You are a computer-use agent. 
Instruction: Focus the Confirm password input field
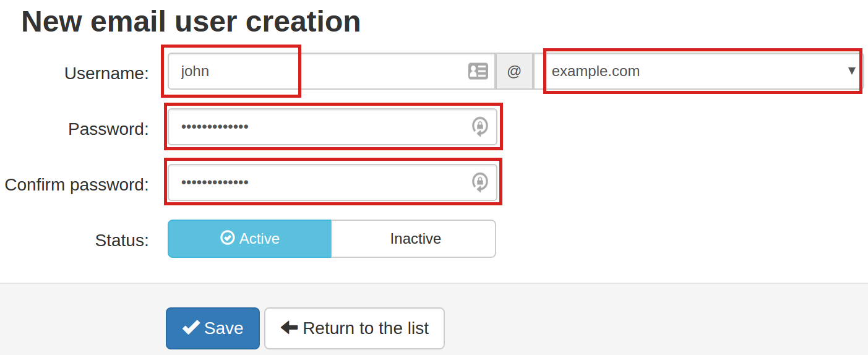pyautogui.click(x=319, y=182)
